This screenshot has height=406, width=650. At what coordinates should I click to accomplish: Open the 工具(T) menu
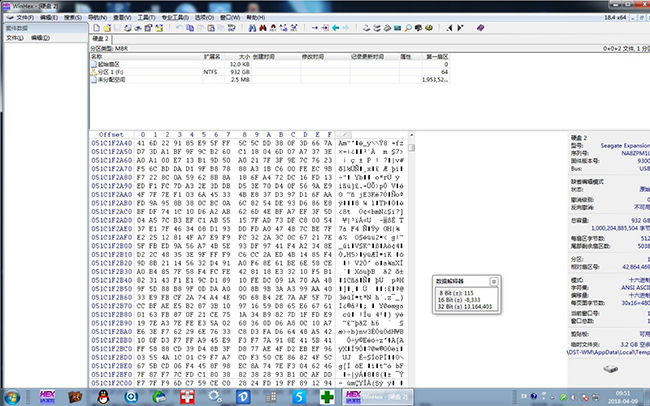pyautogui.click(x=146, y=17)
